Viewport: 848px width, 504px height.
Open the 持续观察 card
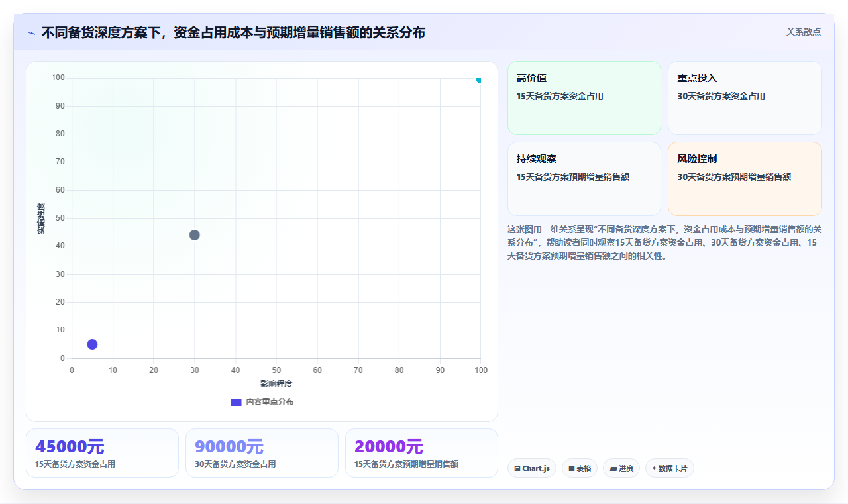(584, 179)
